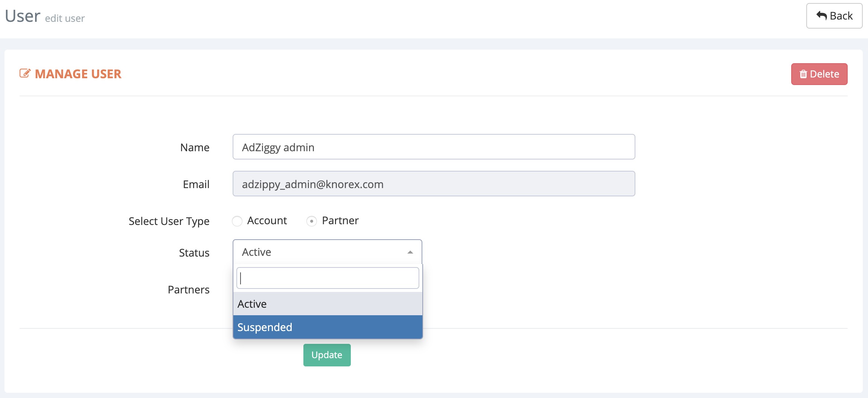Click the trash can icon

point(803,74)
